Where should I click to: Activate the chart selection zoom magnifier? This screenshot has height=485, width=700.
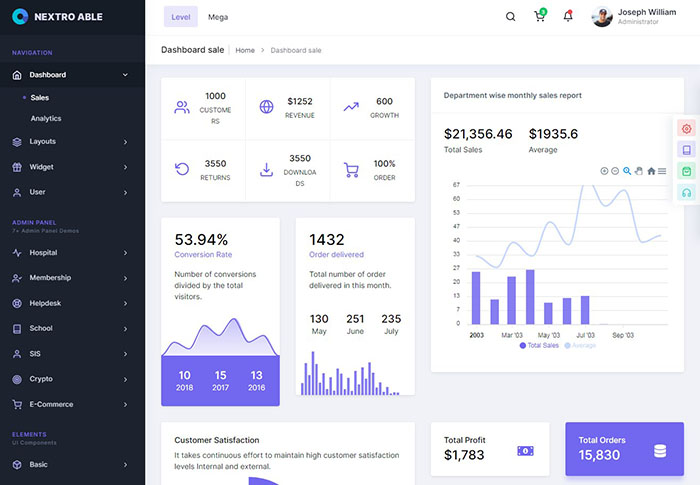point(627,171)
